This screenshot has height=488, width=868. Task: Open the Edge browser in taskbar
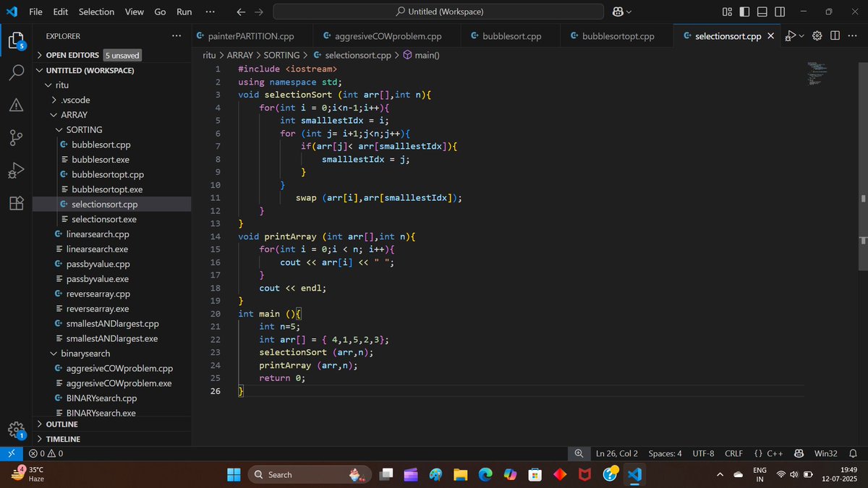(485, 474)
